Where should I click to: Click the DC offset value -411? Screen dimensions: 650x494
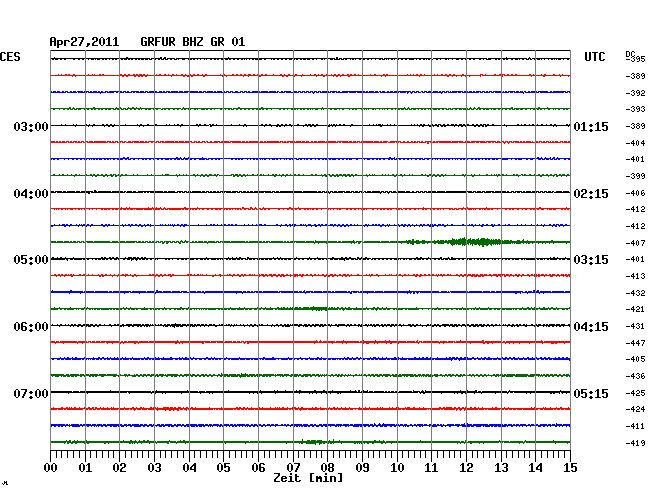click(635, 426)
